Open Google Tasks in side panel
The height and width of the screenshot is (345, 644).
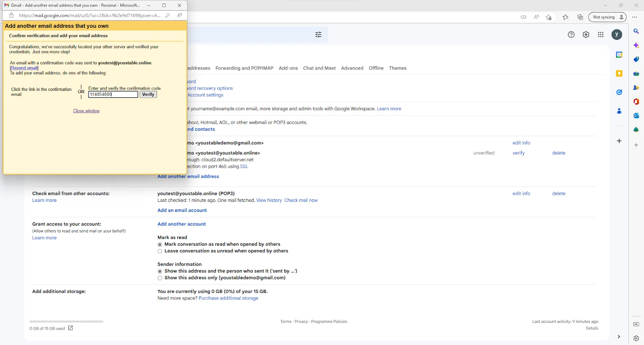619,92
